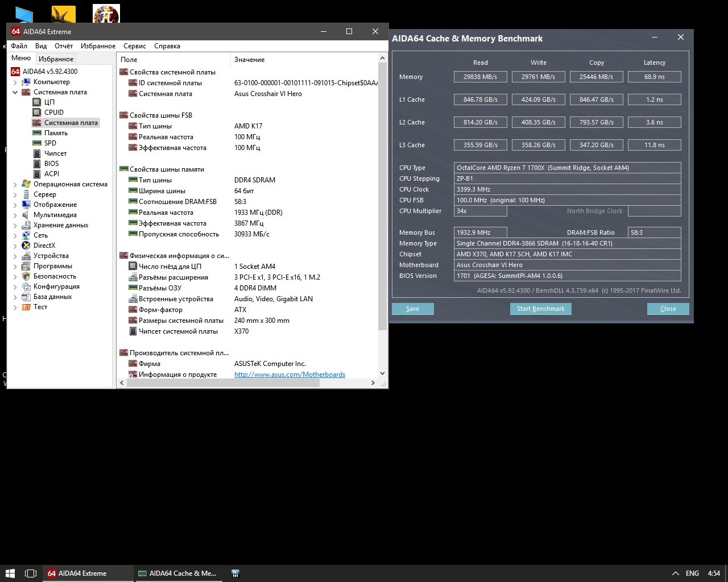Select the Чипсет системной платы row
The width and height of the screenshot is (728, 582).
tap(247, 331)
